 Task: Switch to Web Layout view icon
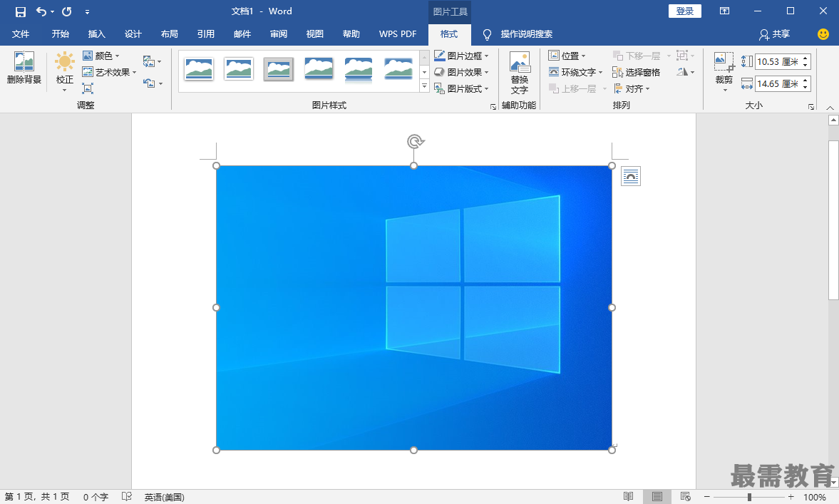[686, 497]
